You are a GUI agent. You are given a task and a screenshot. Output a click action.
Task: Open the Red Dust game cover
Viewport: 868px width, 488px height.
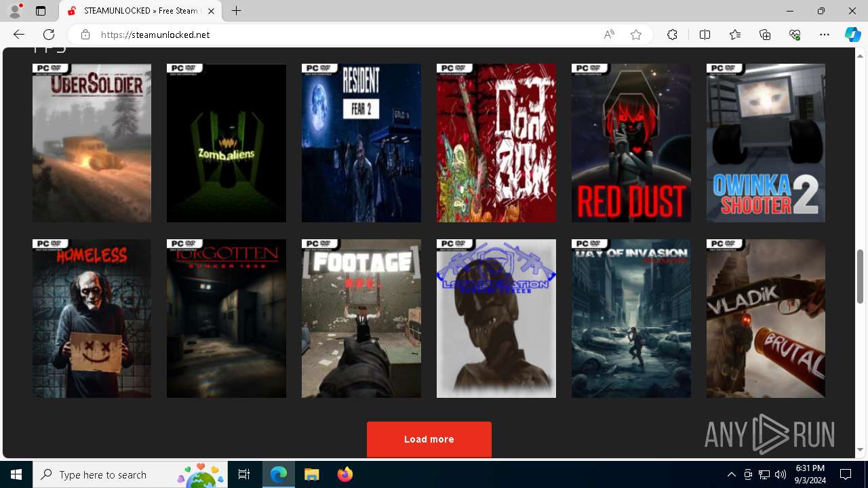631,143
